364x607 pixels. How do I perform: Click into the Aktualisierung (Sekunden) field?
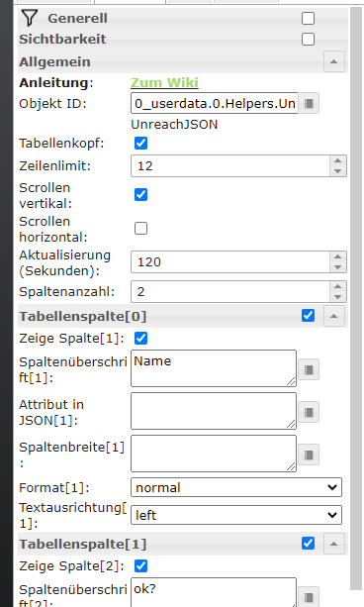coord(230,262)
